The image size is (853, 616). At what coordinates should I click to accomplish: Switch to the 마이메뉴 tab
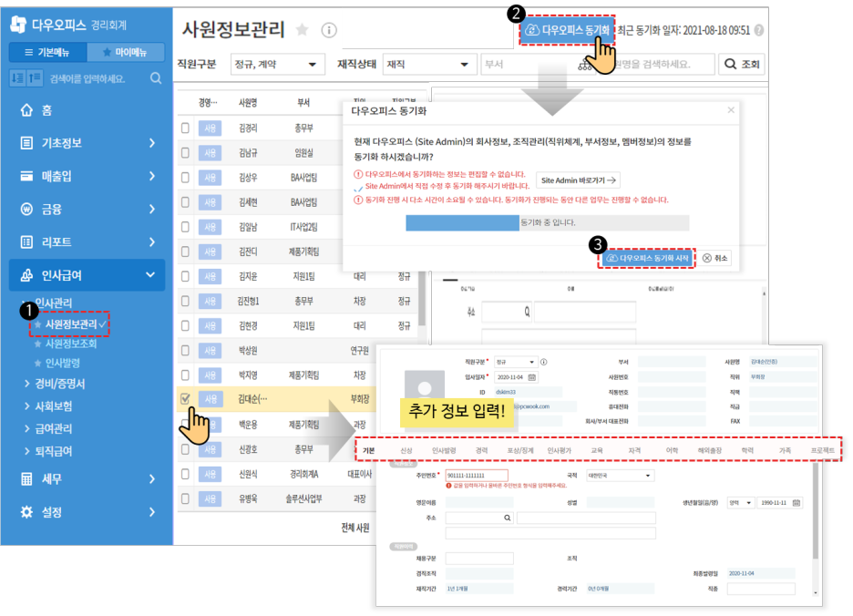point(126,52)
